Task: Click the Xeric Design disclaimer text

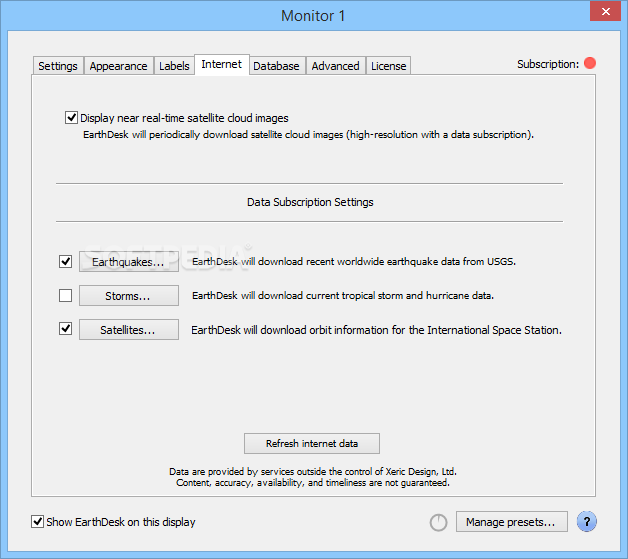Action: click(x=313, y=477)
